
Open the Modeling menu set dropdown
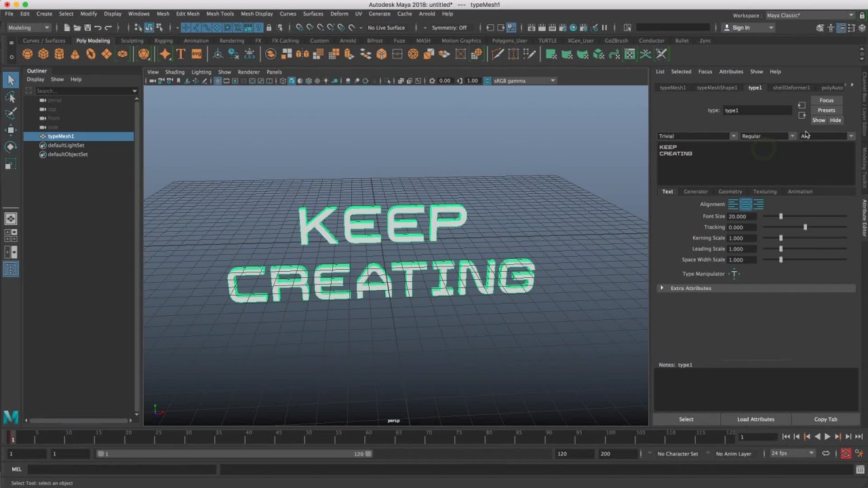28,28
